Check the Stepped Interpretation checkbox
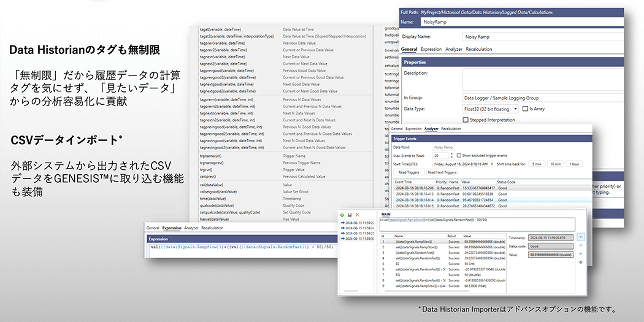The width and height of the screenshot is (644, 322). (x=466, y=120)
